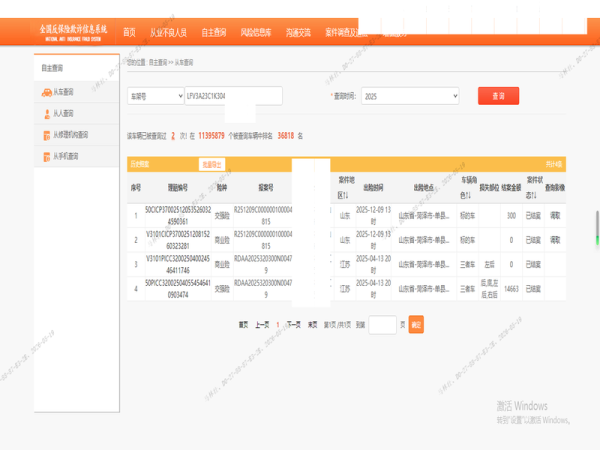Click the 山东 region cell in row 1
The height and width of the screenshot is (450, 600).
(345, 216)
